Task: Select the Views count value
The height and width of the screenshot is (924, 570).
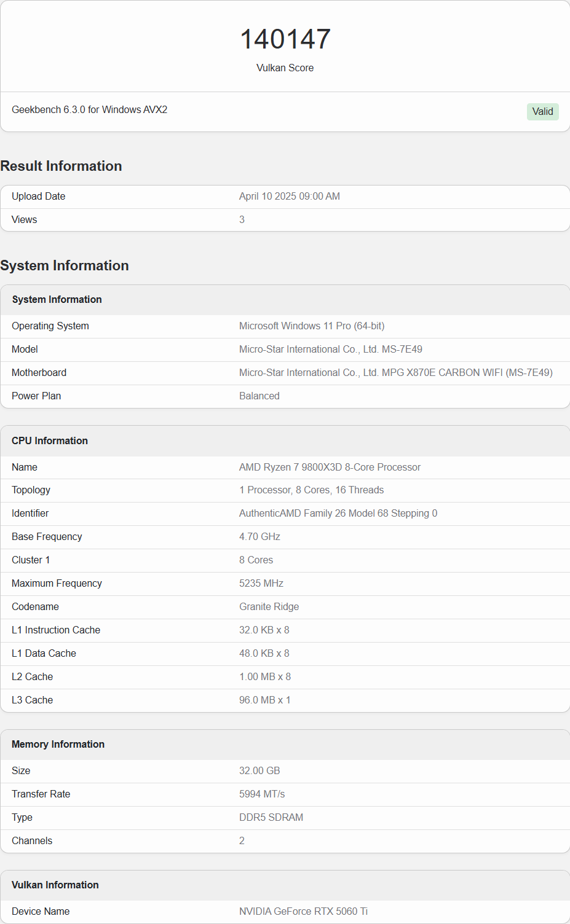Action: tap(242, 219)
